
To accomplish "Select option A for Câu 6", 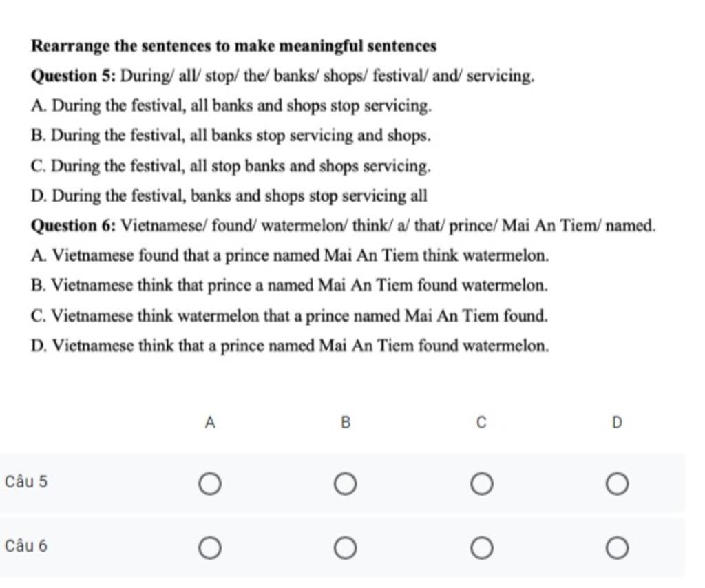I will click(x=210, y=549).
